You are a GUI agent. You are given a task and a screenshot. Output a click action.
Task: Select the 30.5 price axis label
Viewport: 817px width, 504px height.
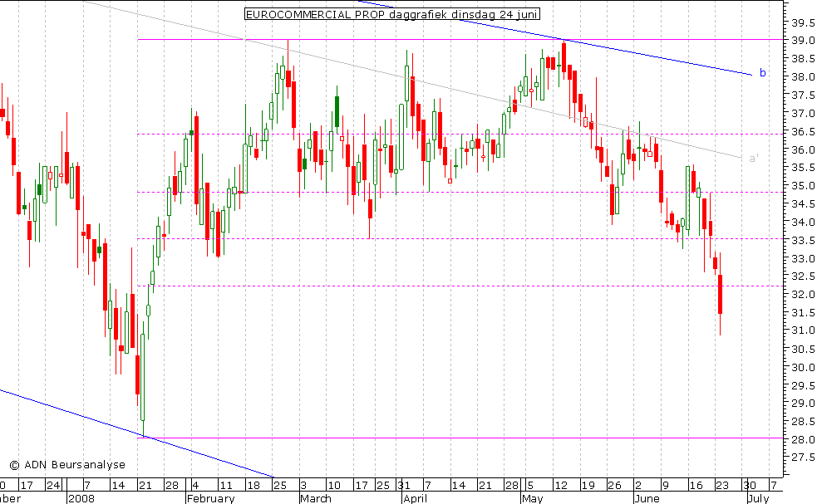(803, 350)
